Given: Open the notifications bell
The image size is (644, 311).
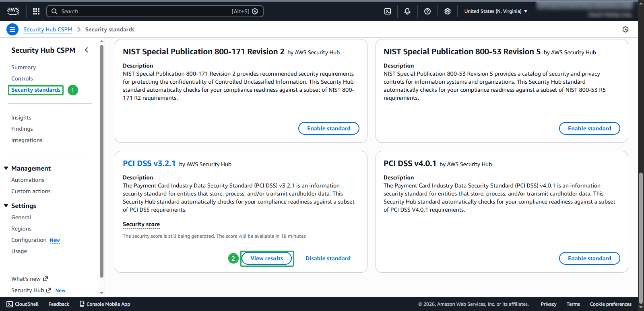Looking at the screenshot, I should (407, 11).
